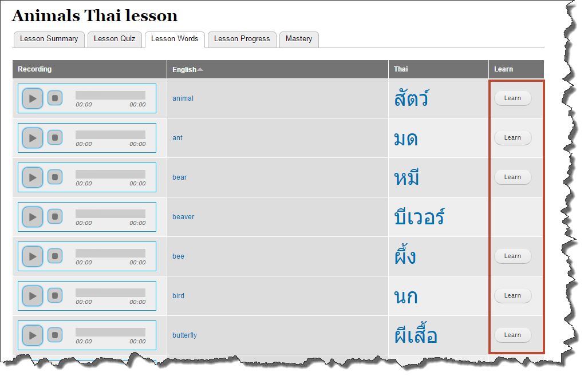Click the Learn button for bee

tap(512, 256)
